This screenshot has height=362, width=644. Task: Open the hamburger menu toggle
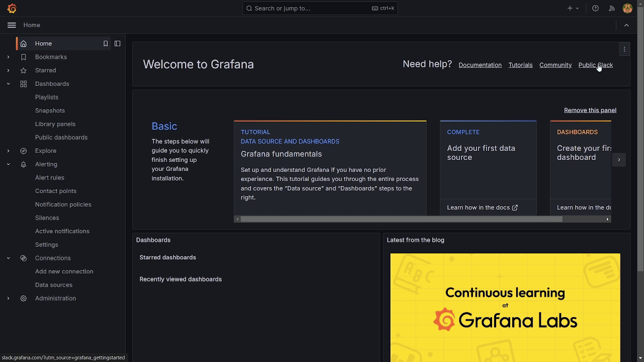click(12, 25)
